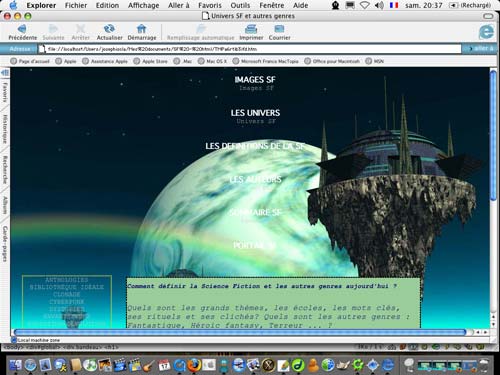The height and width of the screenshot is (375, 500).
Task: Open the Historique side panel tab
Action: coord(5,129)
